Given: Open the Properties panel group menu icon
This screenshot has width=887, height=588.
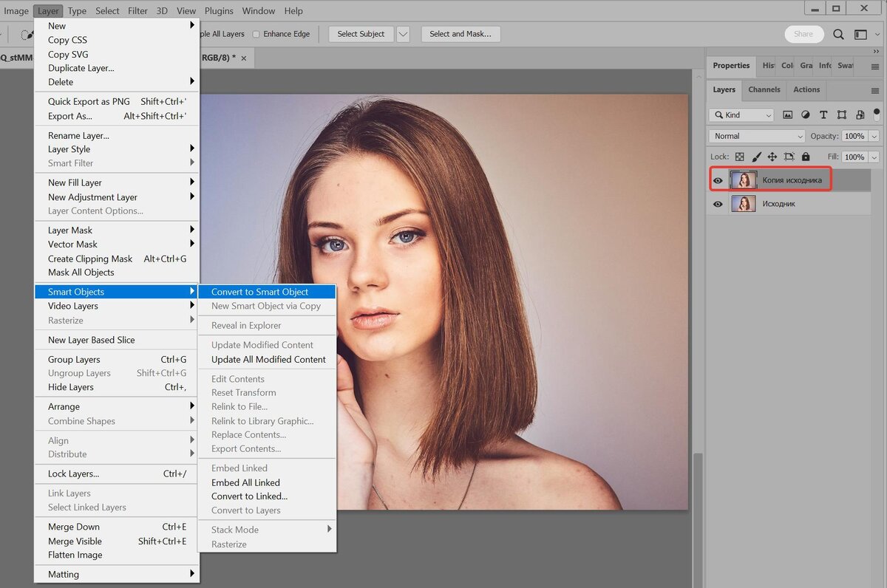Looking at the screenshot, I should [x=875, y=66].
